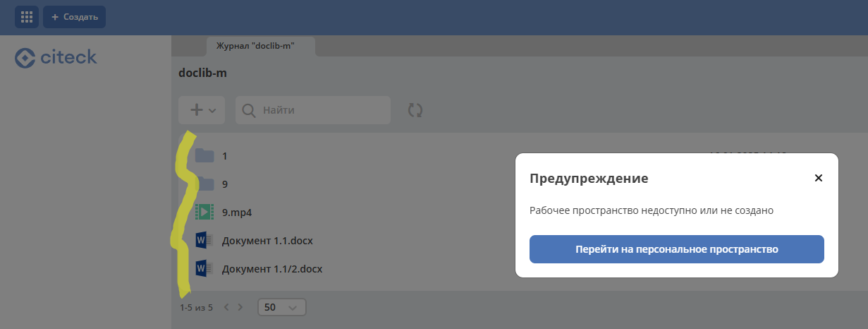Click the folder icon of folder 1
The height and width of the screenshot is (329, 868).
[x=204, y=155]
